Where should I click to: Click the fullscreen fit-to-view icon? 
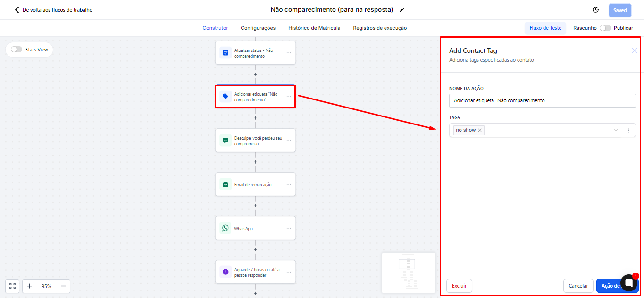pyautogui.click(x=12, y=286)
